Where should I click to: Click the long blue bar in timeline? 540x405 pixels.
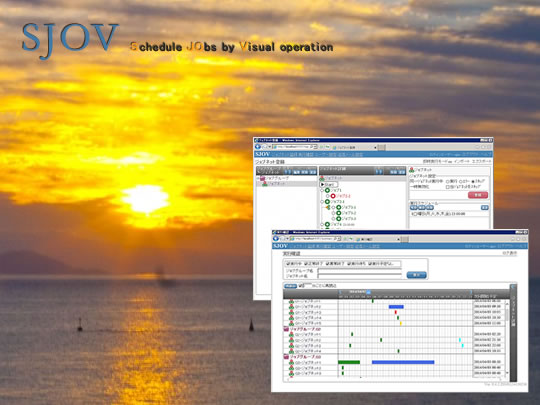403,362
